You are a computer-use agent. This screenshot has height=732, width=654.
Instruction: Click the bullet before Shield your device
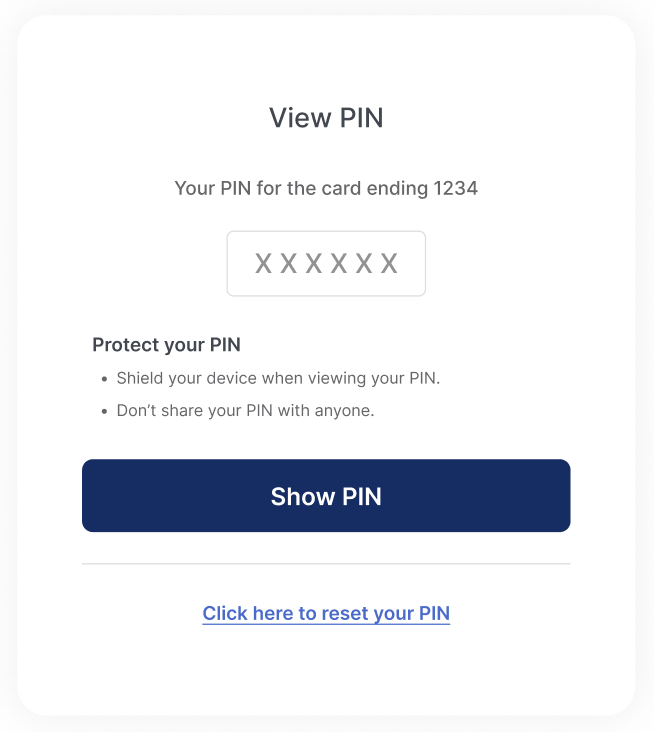(104, 379)
